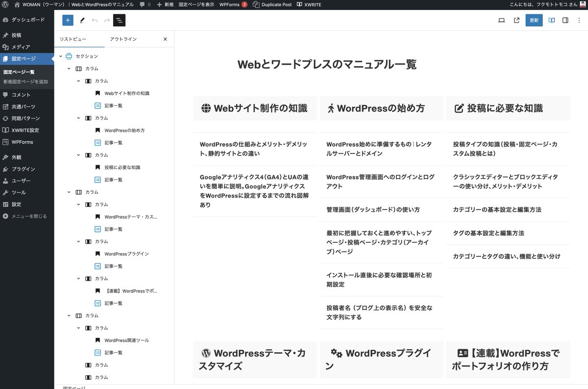Open the WOMAN site home link
The width and height of the screenshot is (588, 389).
[x=73, y=4]
